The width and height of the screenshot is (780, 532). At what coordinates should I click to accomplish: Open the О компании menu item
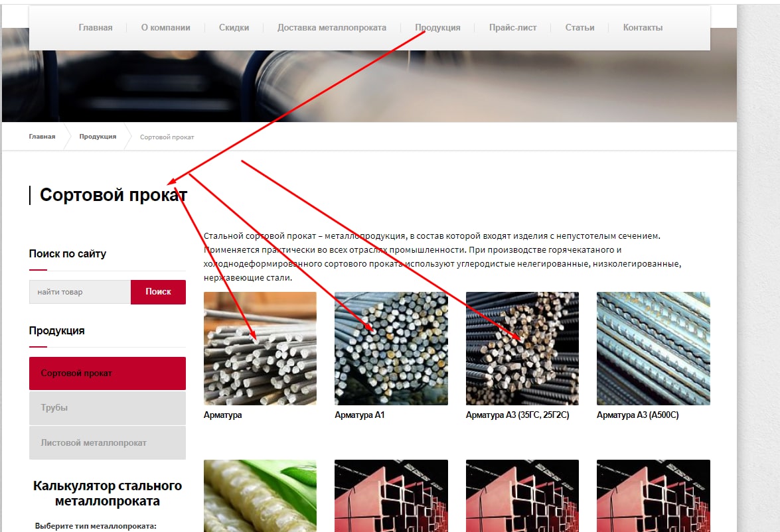[166, 28]
